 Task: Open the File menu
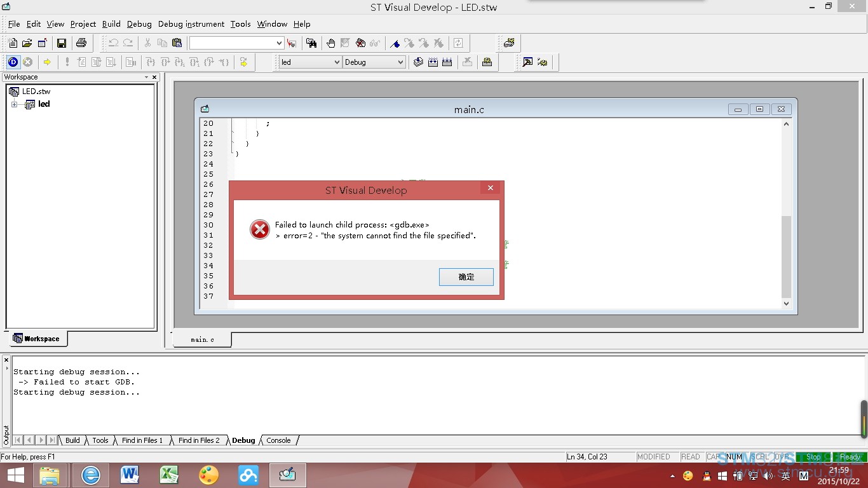[14, 24]
